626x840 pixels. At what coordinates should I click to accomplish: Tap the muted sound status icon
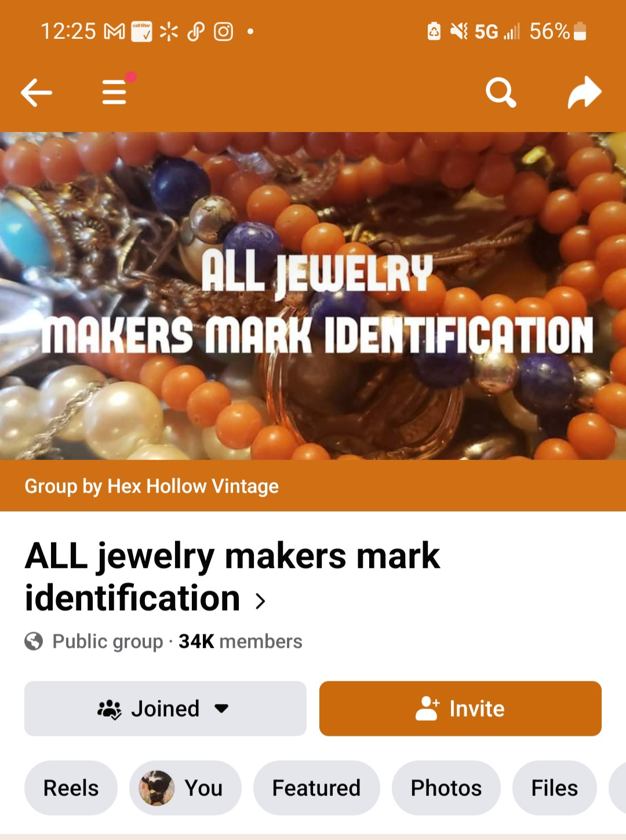coord(459,31)
